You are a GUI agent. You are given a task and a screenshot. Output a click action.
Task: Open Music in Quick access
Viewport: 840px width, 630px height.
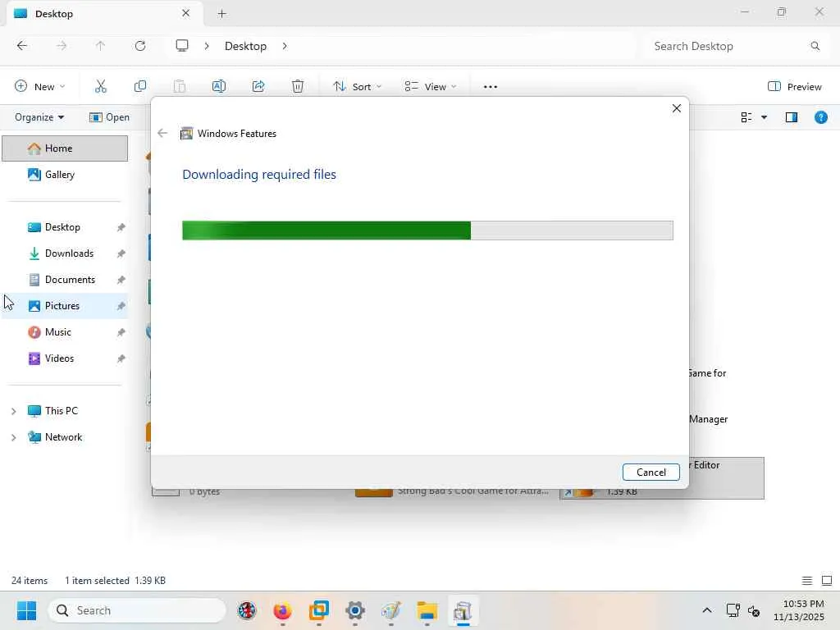coord(57,331)
